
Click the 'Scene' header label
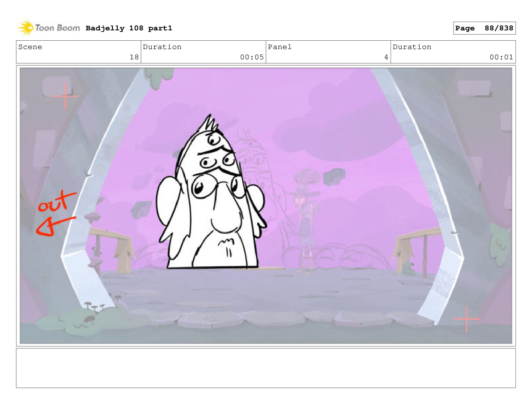(x=30, y=47)
